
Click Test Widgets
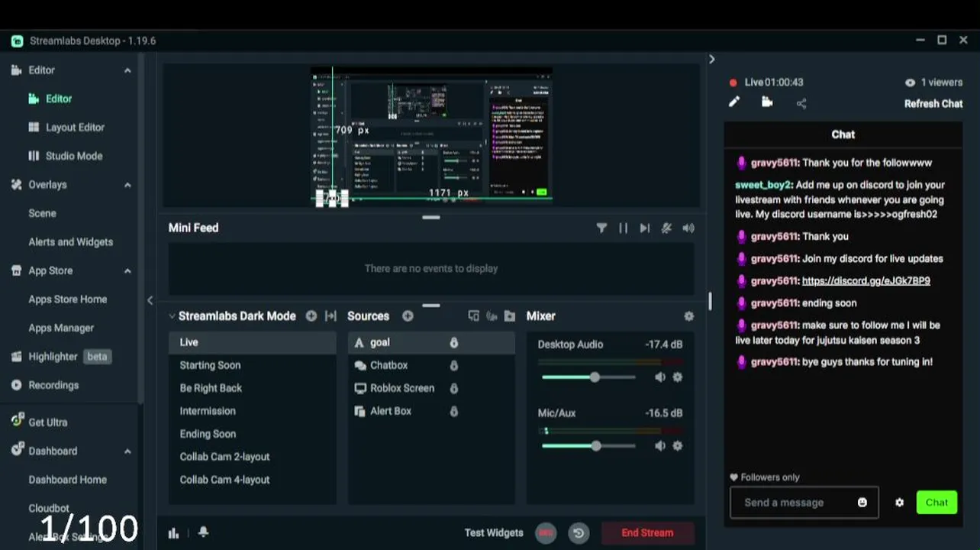(494, 533)
